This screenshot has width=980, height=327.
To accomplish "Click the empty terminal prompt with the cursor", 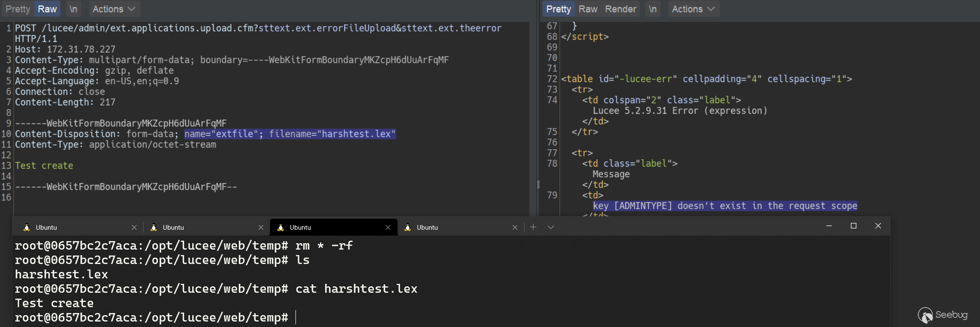I will coord(155,317).
